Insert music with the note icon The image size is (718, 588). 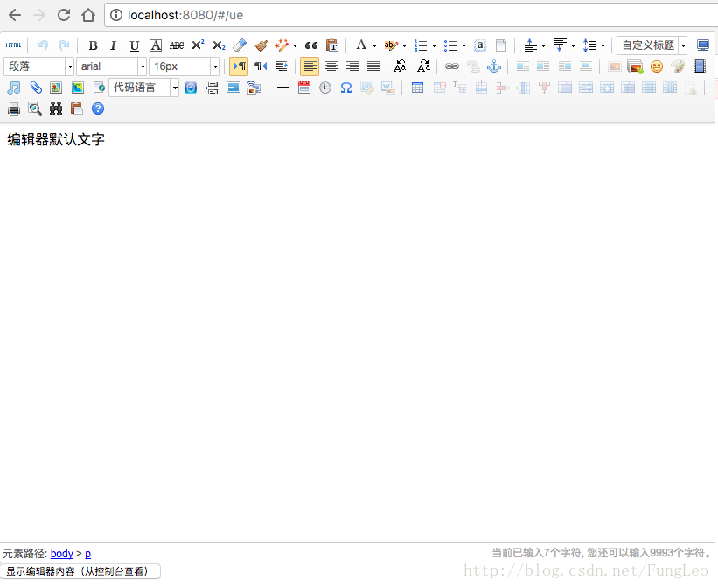pos(14,87)
